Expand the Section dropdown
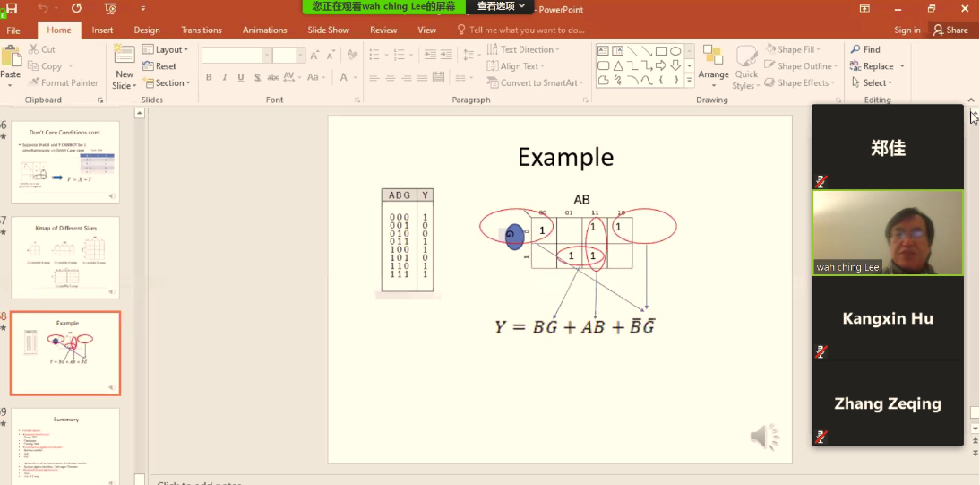 [167, 83]
